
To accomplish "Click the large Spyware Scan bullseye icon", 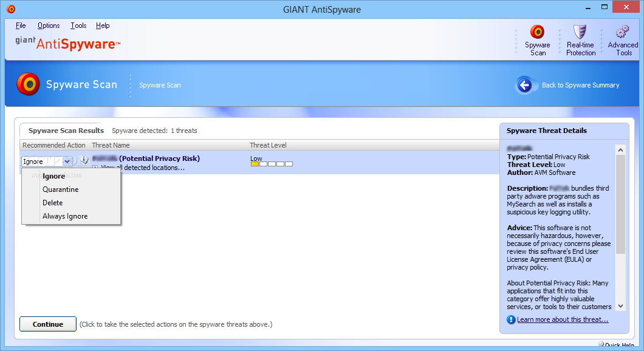I will tap(28, 84).
